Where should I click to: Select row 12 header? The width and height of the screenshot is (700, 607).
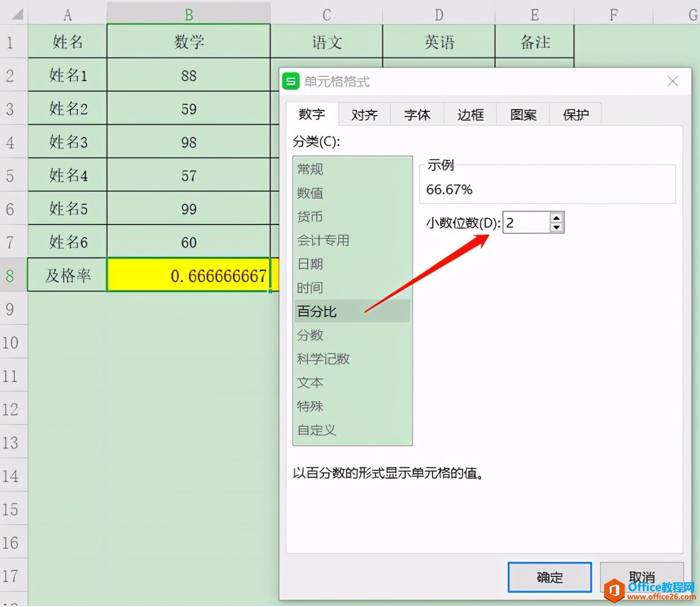[x=14, y=408]
